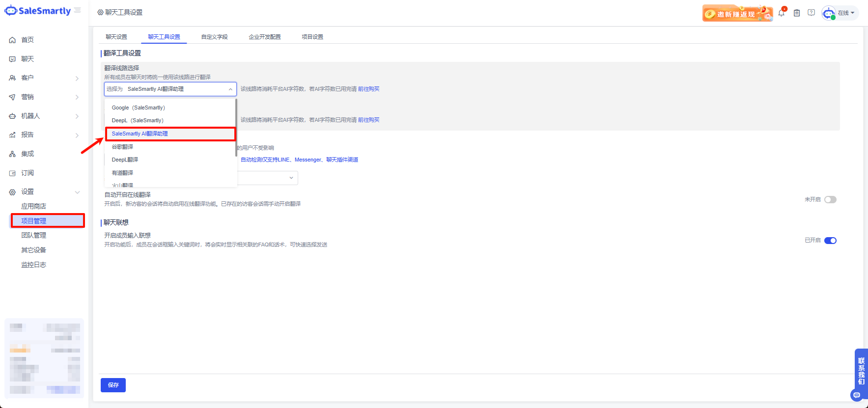Click the dropdown list scrollbar

[236, 128]
